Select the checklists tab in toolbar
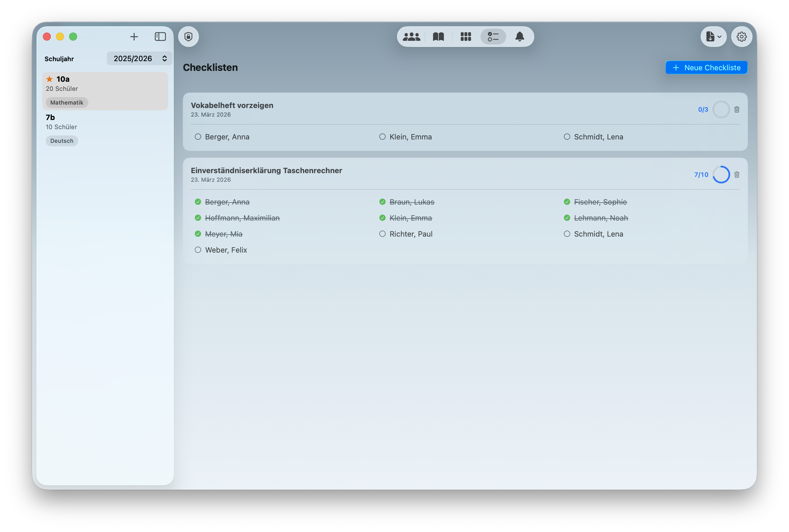789x532 pixels. tap(493, 37)
